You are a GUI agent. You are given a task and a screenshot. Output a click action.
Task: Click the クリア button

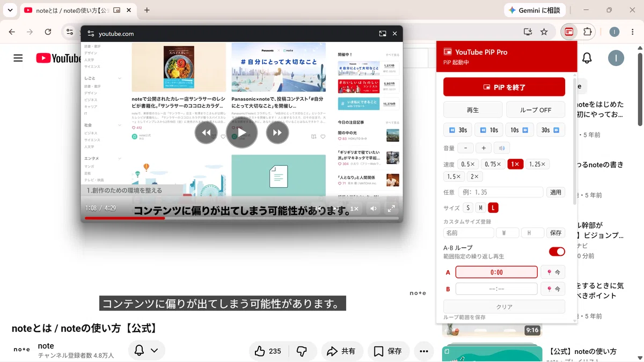(x=504, y=307)
